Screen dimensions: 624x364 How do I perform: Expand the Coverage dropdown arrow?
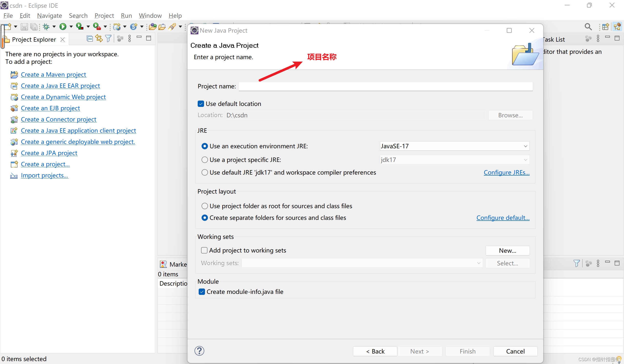(88, 27)
